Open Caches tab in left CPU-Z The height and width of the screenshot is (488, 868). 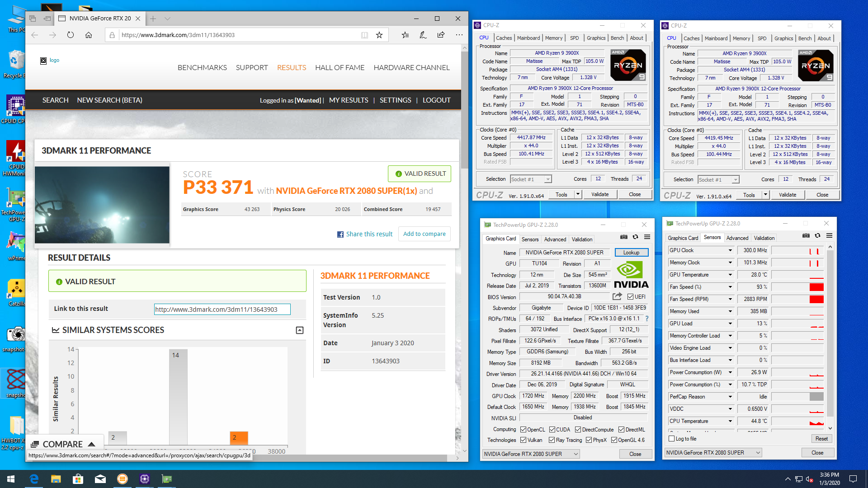tap(504, 38)
